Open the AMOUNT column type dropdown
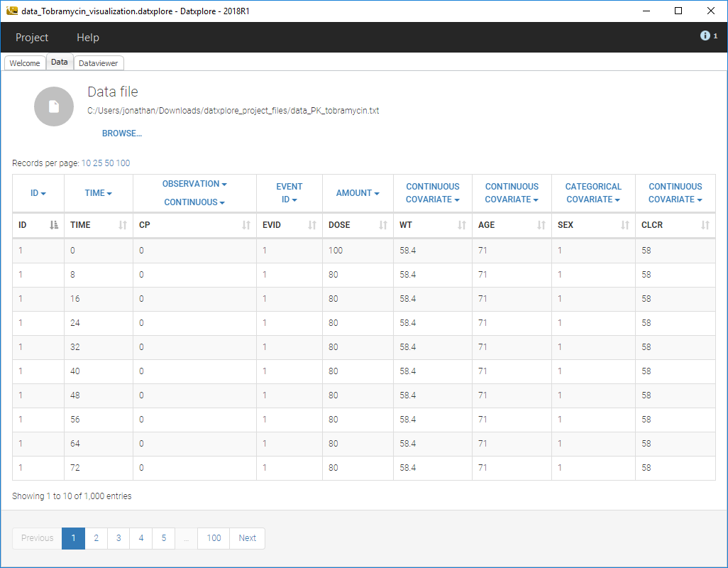This screenshot has width=728, height=568. point(358,192)
